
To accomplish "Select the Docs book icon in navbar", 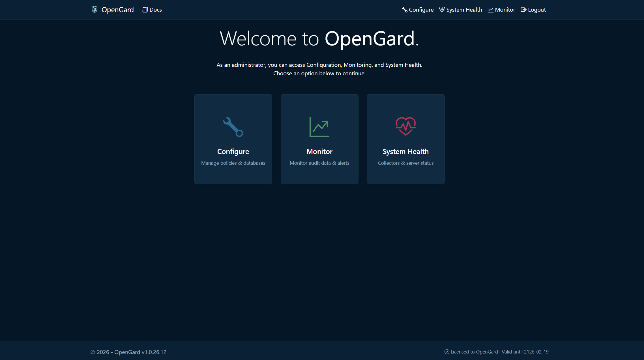I will (145, 9).
